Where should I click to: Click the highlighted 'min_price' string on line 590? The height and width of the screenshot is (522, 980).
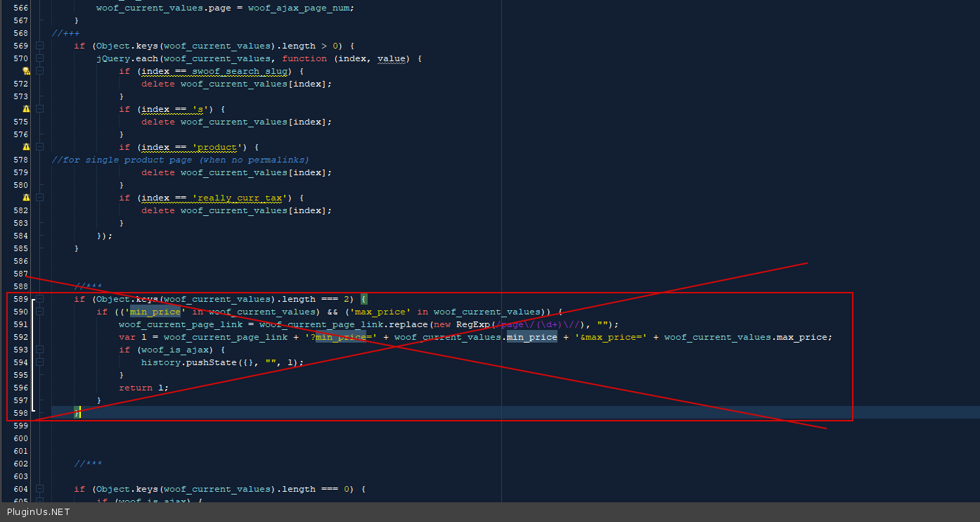(155, 312)
